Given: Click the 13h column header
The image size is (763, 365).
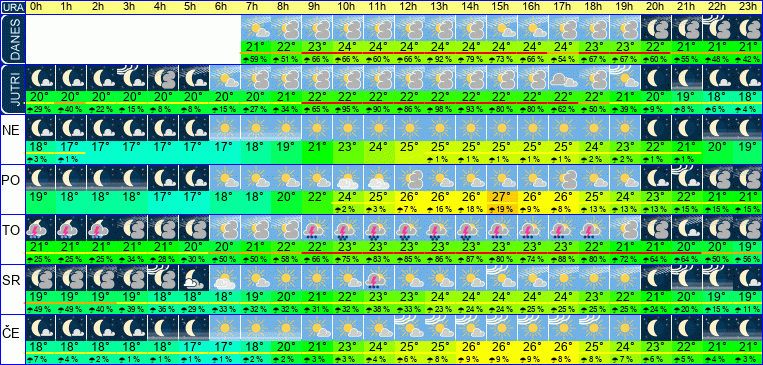Looking at the screenshot, I should 439,7.
